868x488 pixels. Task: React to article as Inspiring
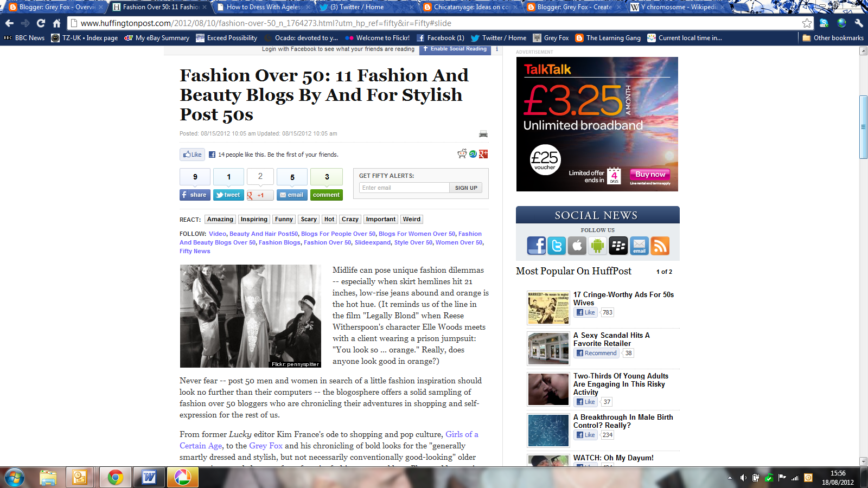(x=254, y=219)
